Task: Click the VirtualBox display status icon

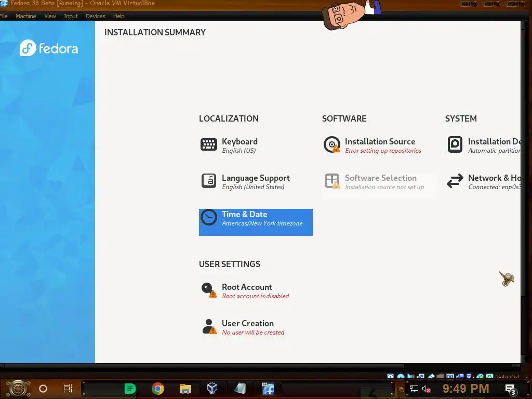Action: (450, 376)
